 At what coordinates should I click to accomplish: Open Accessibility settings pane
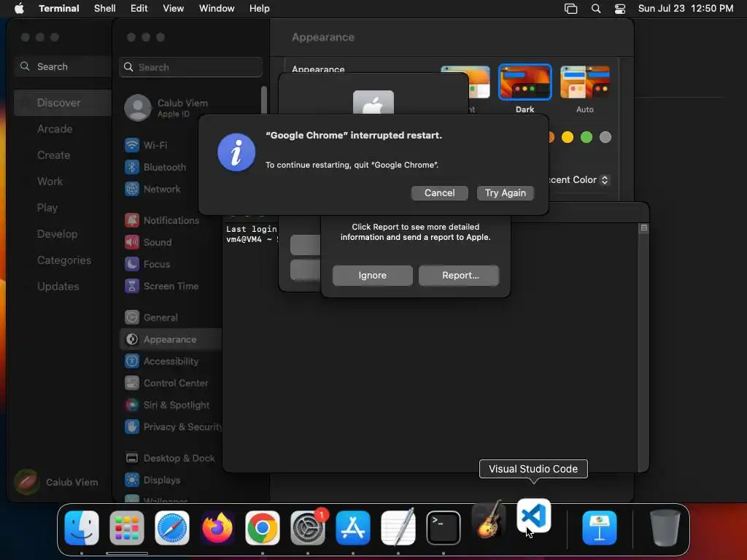click(x=171, y=362)
